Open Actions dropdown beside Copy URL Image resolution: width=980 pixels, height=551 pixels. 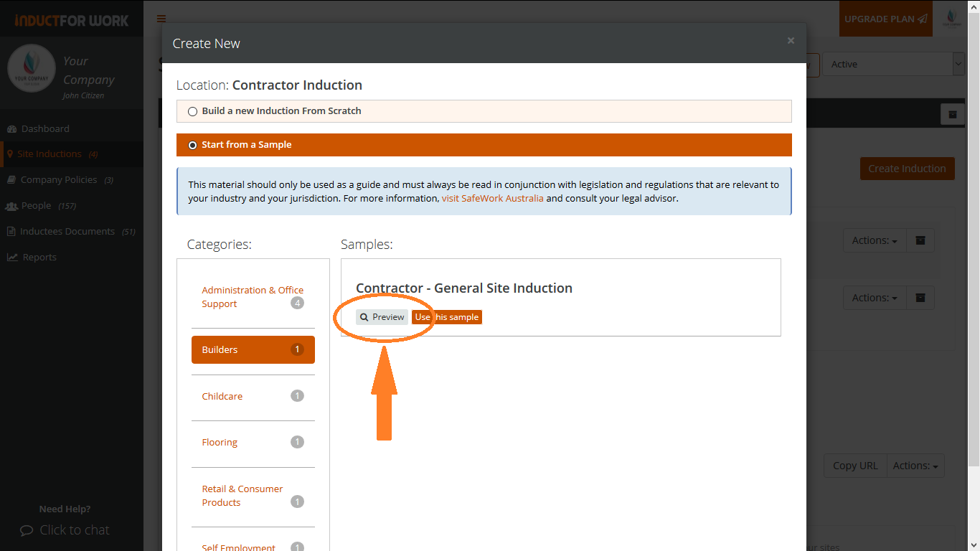coord(915,466)
